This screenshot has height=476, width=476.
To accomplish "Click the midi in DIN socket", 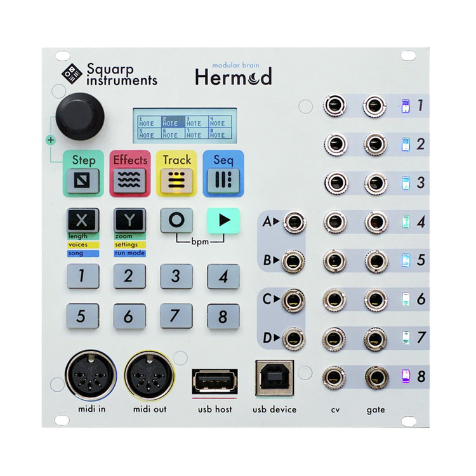I will click(91, 375).
